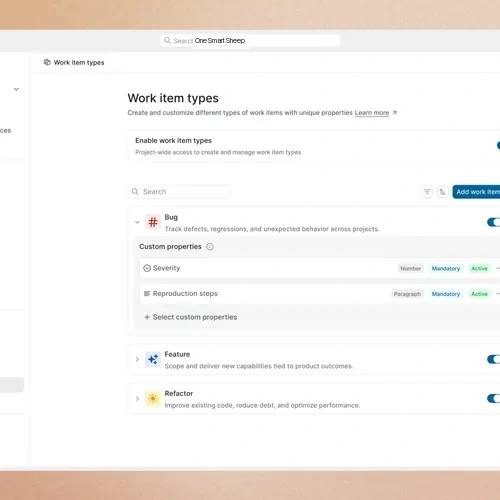Select the Severity property row
Viewport: 500px width, 500px height.
(320, 268)
